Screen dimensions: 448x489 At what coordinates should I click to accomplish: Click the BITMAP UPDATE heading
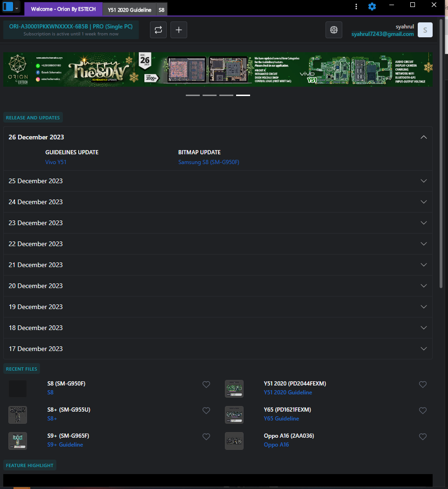(x=199, y=152)
